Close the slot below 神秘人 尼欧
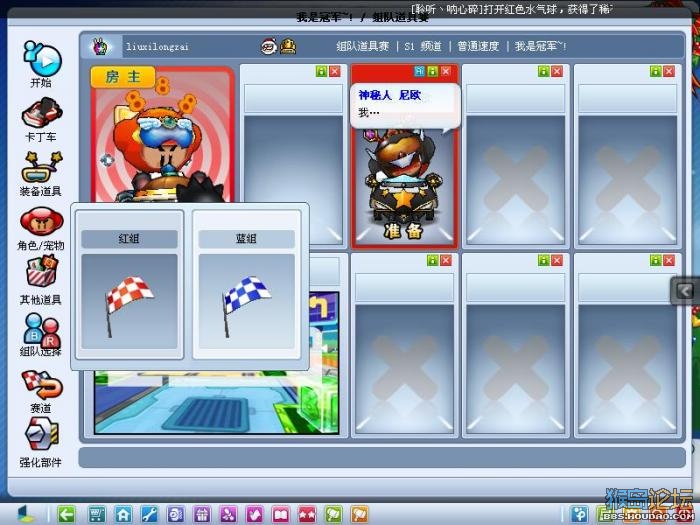 [446, 261]
